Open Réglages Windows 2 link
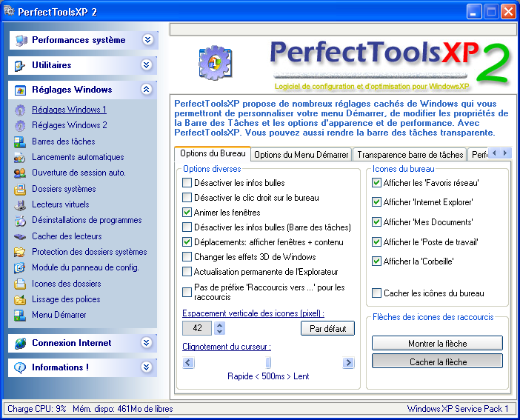This screenshot has width=520, height=420. pyautogui.click(x=70, y=125)
